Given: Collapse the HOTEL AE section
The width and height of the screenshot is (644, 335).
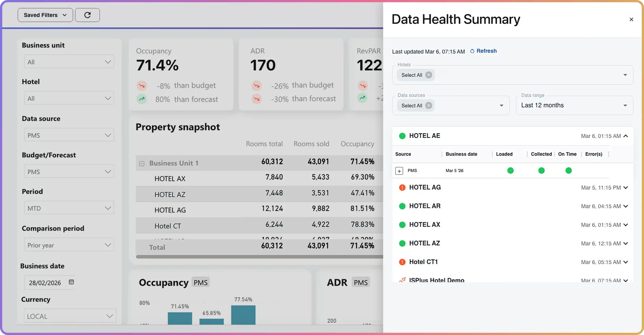Looking at the screenshot, I should (x=626, y=136).
